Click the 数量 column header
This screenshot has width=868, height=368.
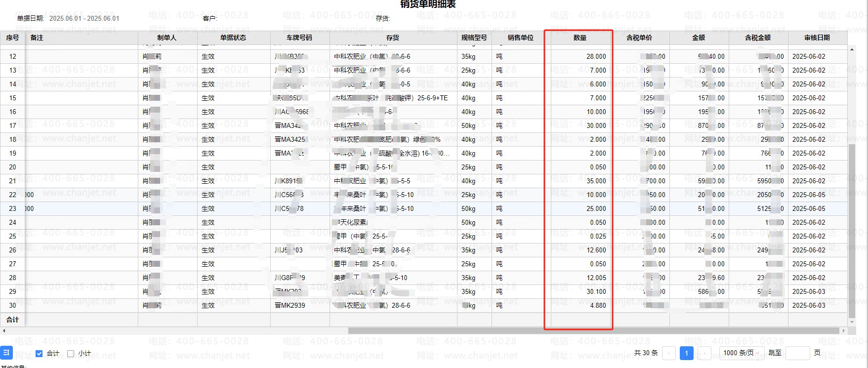tap(580, 38)
